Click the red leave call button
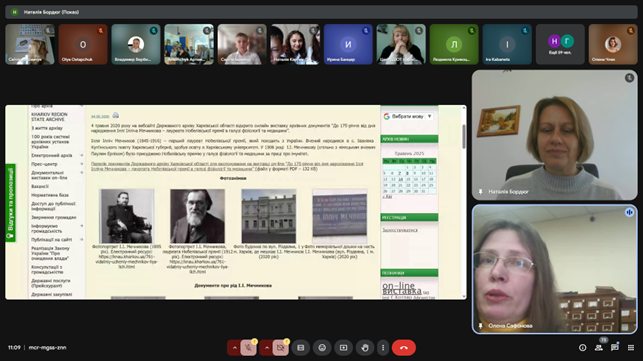Image resolution: width=643 pixels, height=361 pixels. 404,348
